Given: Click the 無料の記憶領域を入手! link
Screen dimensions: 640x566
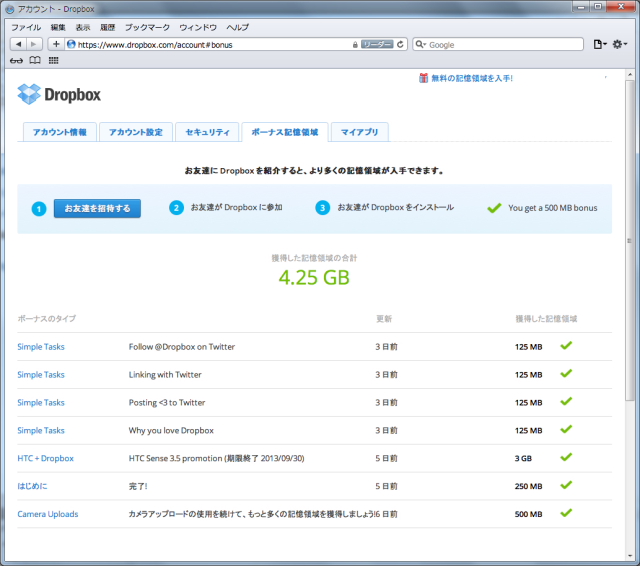Looking at the screenshot, I should [472, 78].
